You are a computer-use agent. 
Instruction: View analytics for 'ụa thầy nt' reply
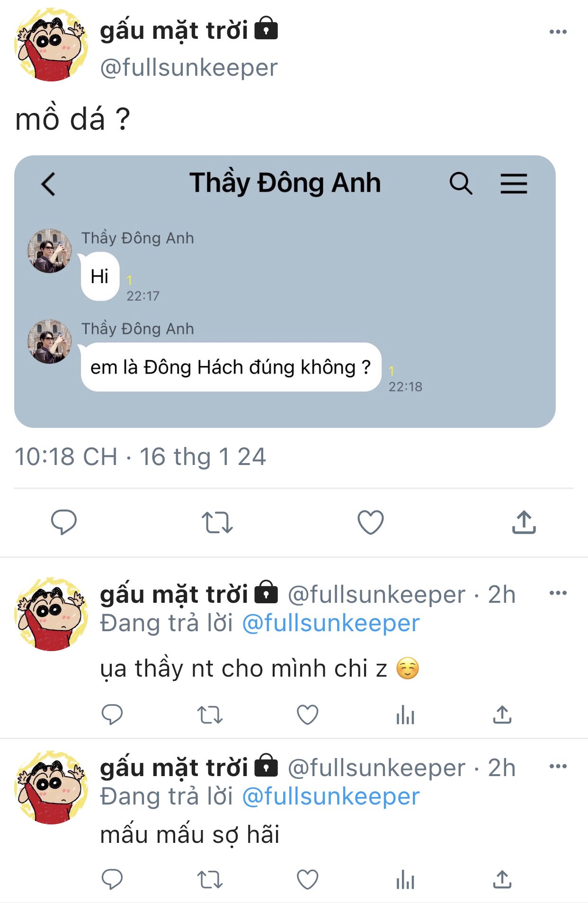click(405, 715)
